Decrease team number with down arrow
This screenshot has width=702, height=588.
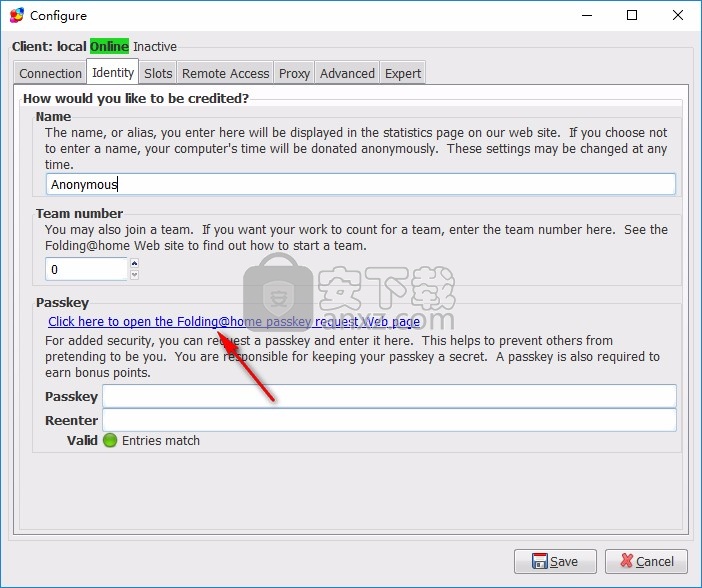click(x=134, y=275)
